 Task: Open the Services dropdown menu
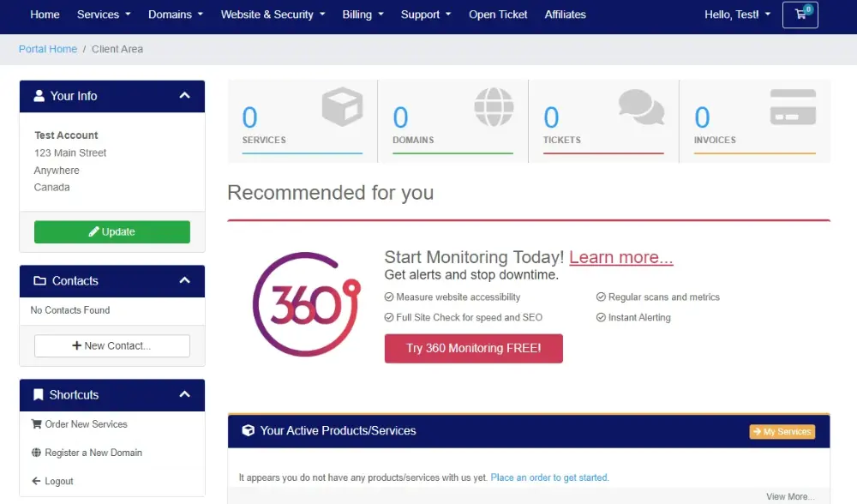104,15
